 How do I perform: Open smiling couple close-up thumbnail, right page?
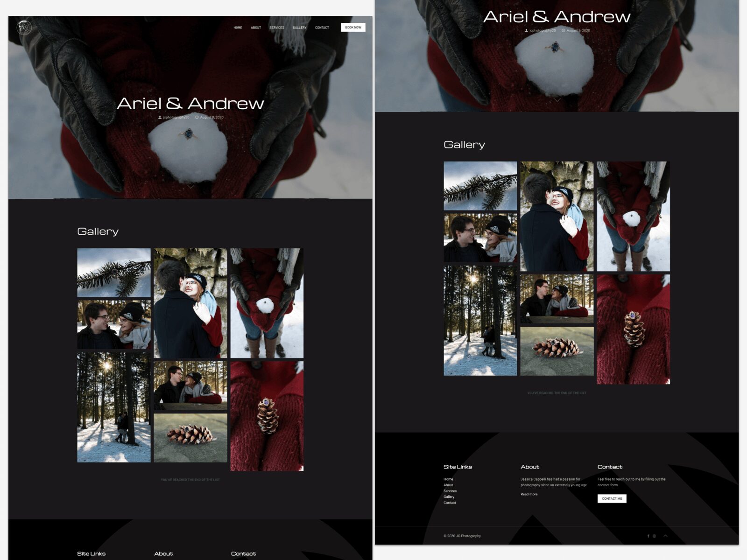click(480, 238)
